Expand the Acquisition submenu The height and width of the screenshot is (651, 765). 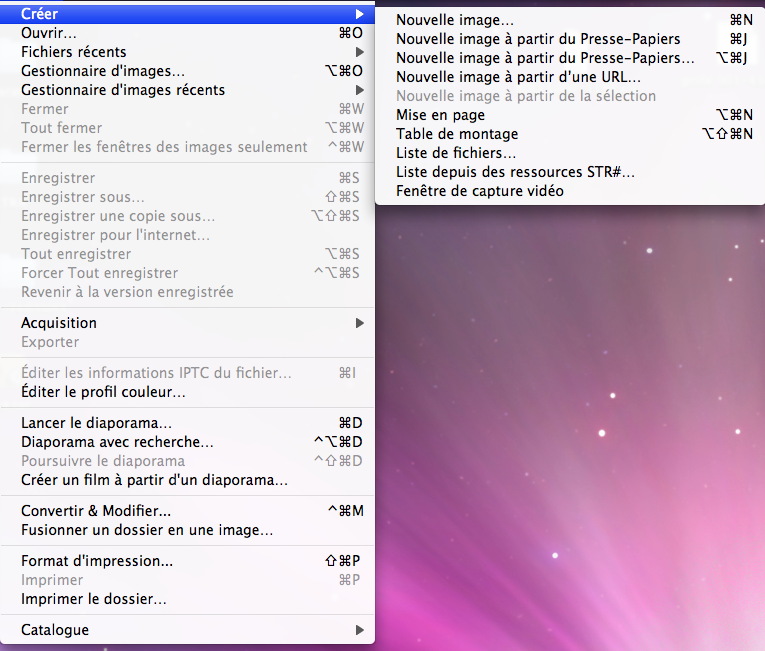[187, 323]
